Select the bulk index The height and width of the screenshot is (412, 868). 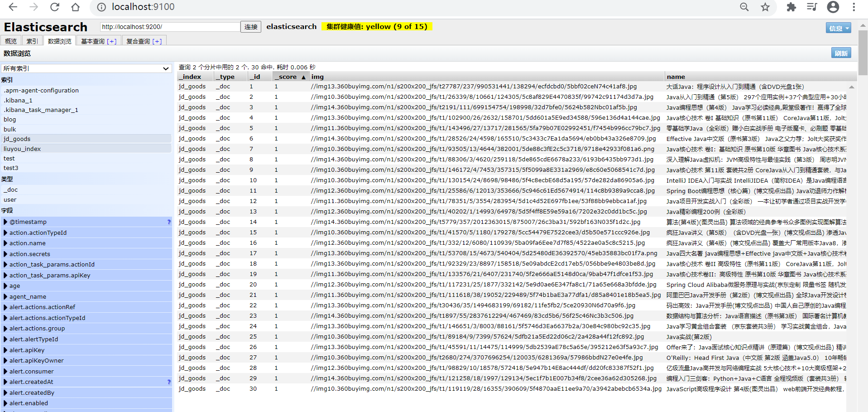pyautogui.click(x=86, y=129)
